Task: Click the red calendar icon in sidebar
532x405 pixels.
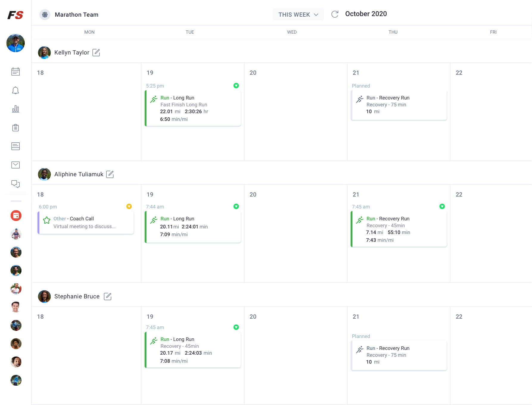Action: pos(16,216)
